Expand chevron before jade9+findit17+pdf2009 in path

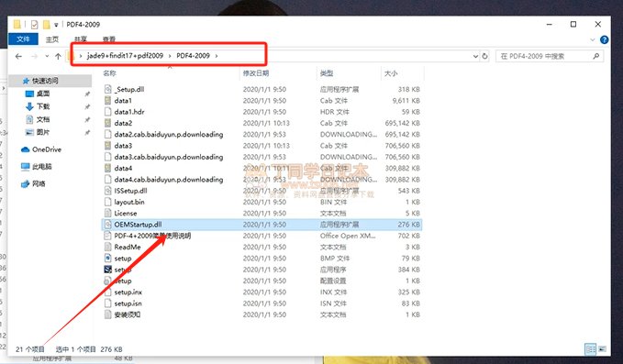coord(81,56)
